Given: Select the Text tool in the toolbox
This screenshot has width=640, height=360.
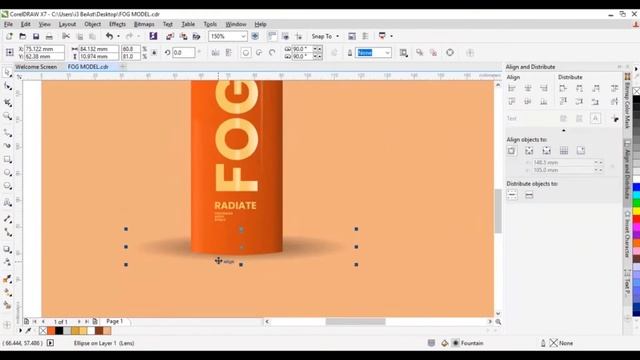Looking at the screenshot, I should point(7,202).
